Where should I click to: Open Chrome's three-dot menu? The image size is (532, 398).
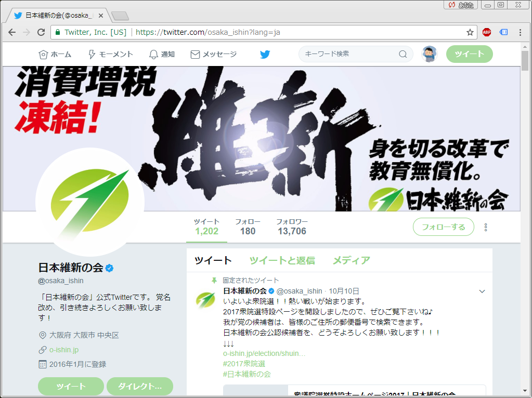tap(520, 32)
